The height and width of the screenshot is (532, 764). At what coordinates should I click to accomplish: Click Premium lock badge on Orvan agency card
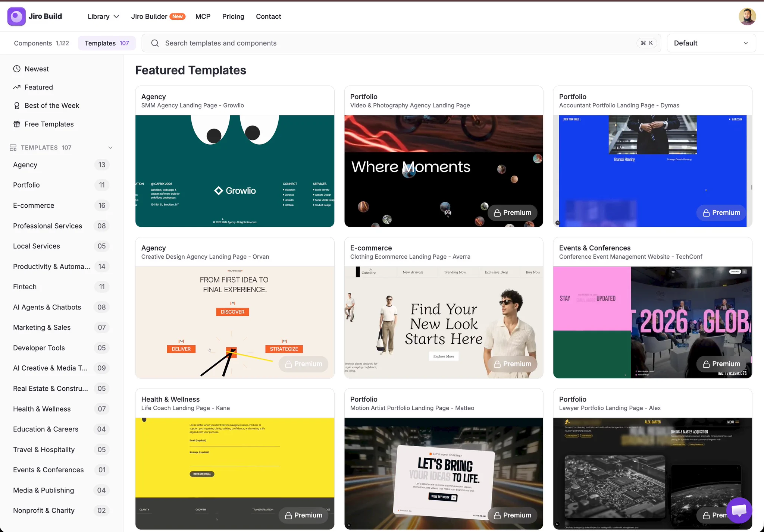pos(304,364)
